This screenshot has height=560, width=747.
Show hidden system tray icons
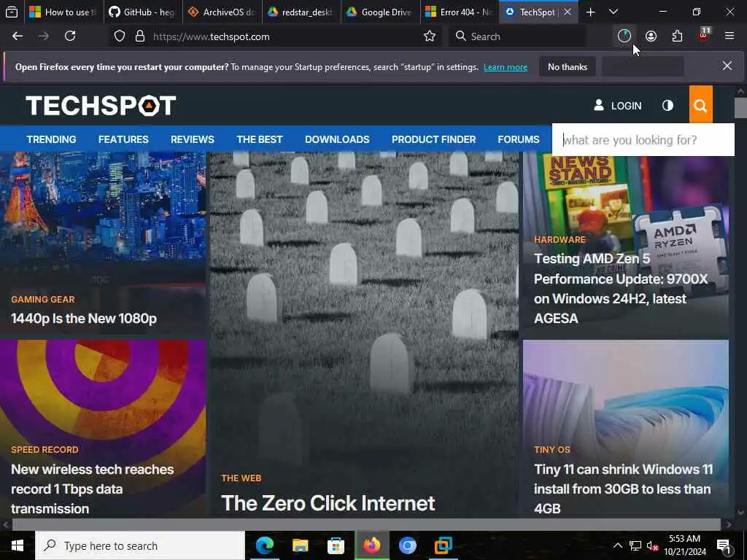click(x=617, y=545)
